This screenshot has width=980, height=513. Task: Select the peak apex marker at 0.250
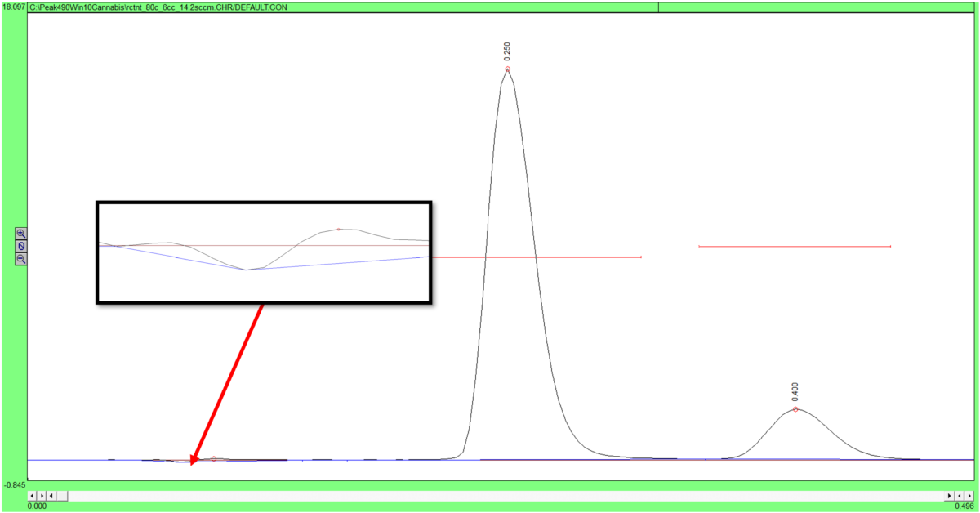pos(508,69)
